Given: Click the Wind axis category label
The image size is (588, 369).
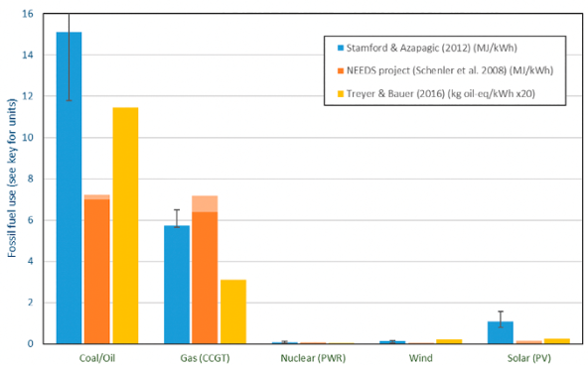Looking at the screenshot, I should 421,358.
